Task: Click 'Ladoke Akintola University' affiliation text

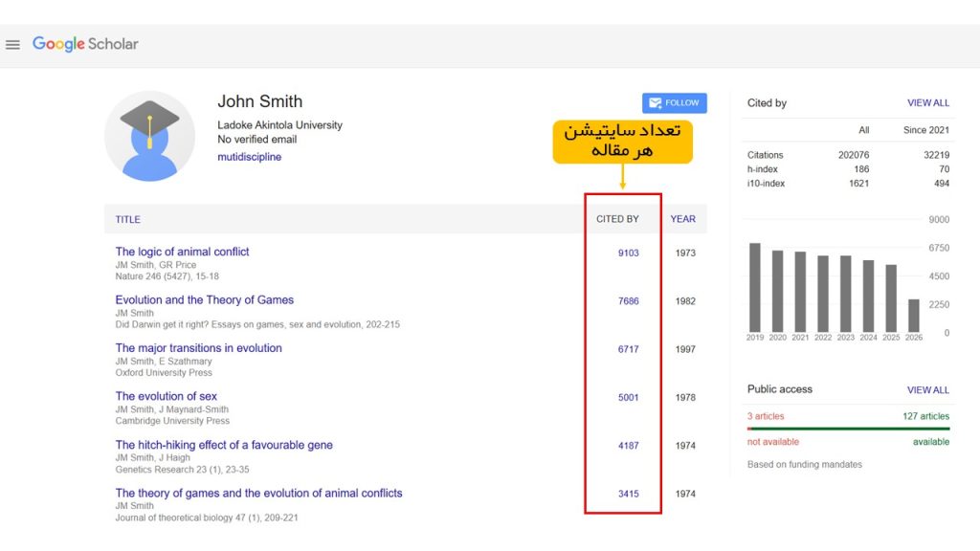Action: point(279,125)
